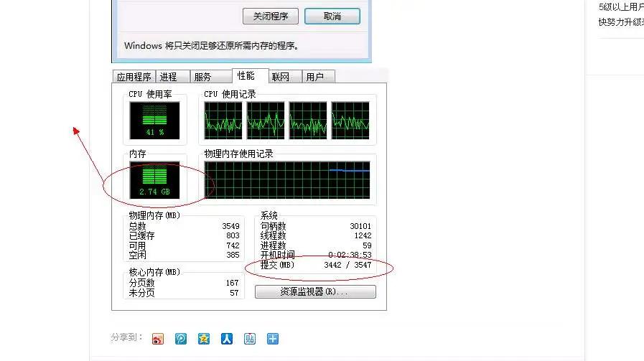644x361 pixels.
Task: Click the first CPU usage history graph
Action: pos(223,120)
